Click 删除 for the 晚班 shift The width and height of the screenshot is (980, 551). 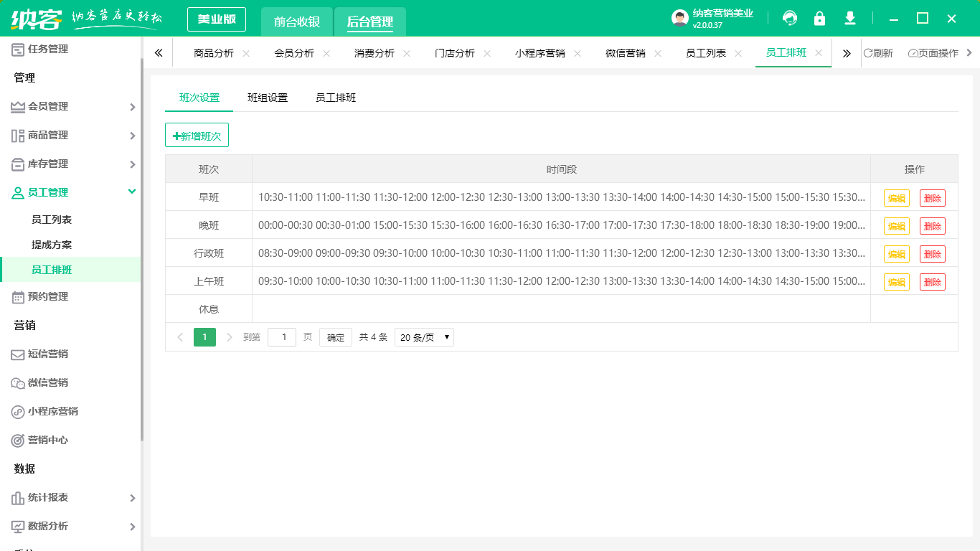(932, 225)
